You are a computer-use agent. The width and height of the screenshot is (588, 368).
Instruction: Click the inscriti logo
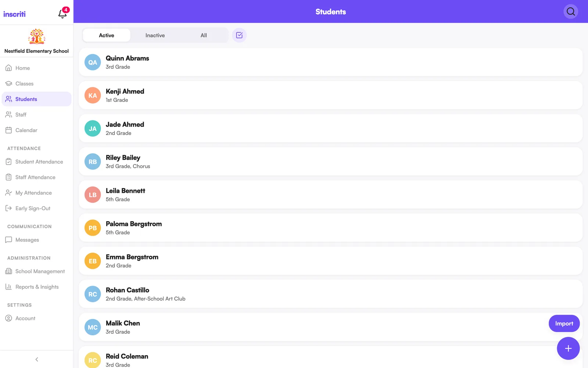point(14,14)
